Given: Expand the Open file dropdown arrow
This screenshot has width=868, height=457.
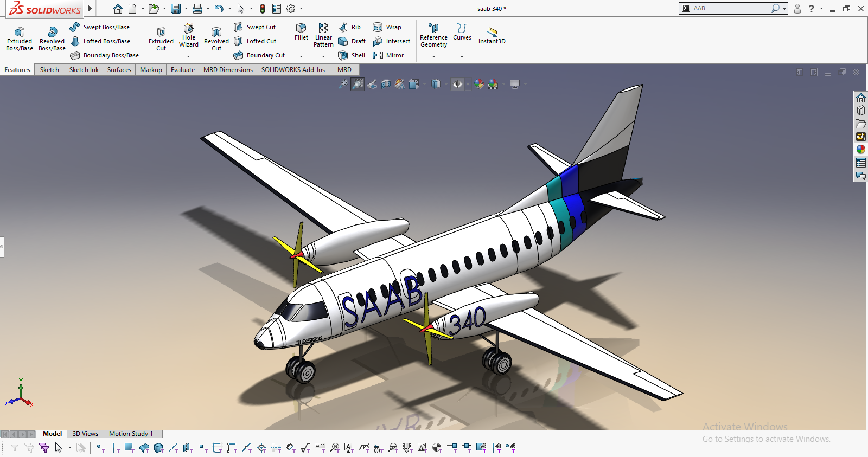Looking at the screenshot, I should coord(164,9).
